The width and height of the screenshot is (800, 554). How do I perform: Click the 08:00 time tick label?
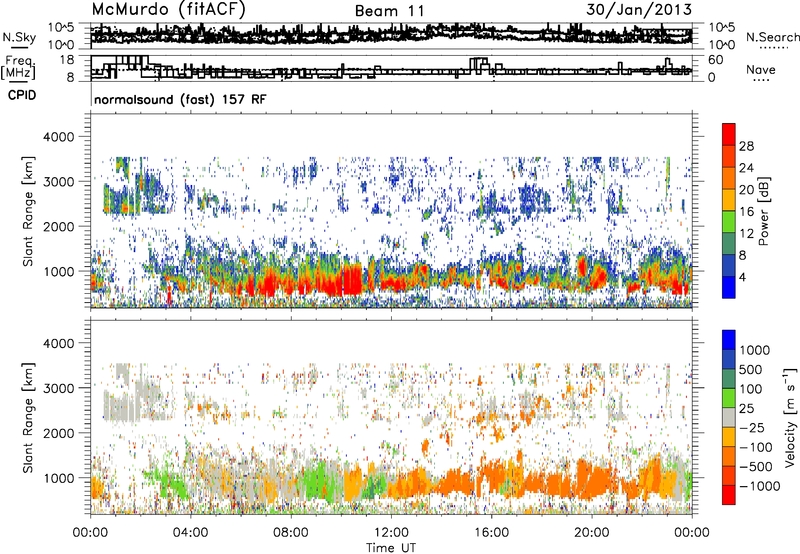[x=290, y=533]
